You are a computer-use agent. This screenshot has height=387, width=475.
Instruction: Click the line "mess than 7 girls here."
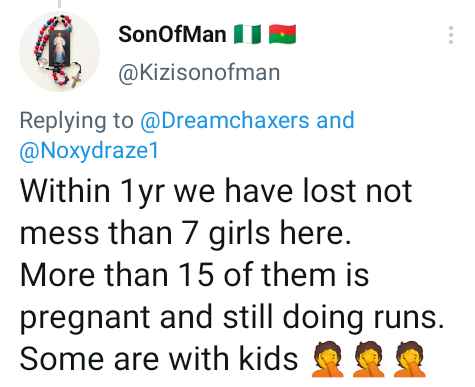[x=185, y=233]
